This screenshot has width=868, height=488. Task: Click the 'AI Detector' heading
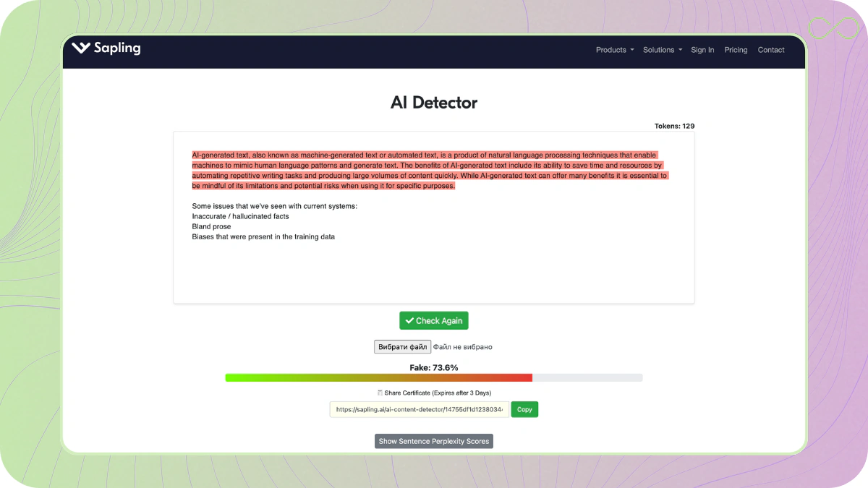434,103
